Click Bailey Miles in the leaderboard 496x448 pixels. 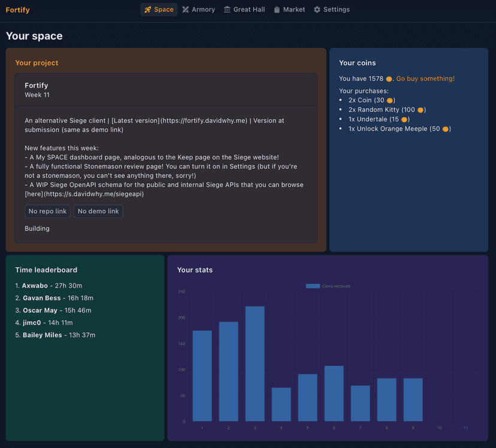(x=42, y=335)
